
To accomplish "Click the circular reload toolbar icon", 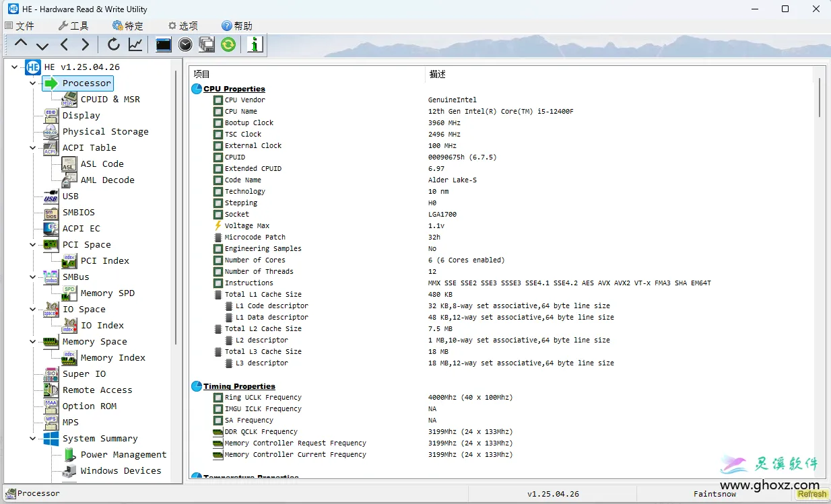I will pyautogui.click(x=114, y=45).
